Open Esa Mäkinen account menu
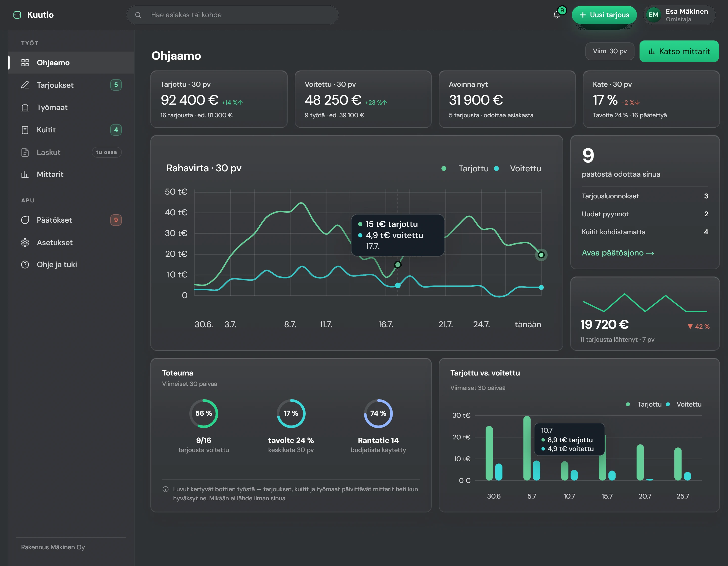728x566 pixels. point(679,15)
